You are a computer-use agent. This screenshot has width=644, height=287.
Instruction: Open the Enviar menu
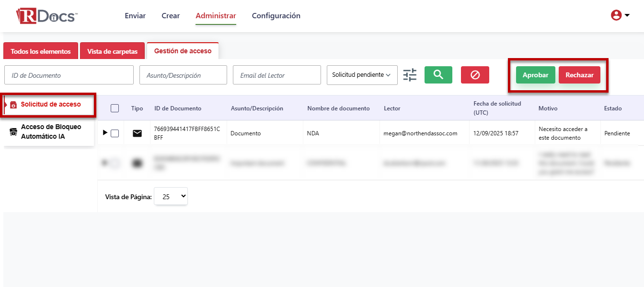135,16
